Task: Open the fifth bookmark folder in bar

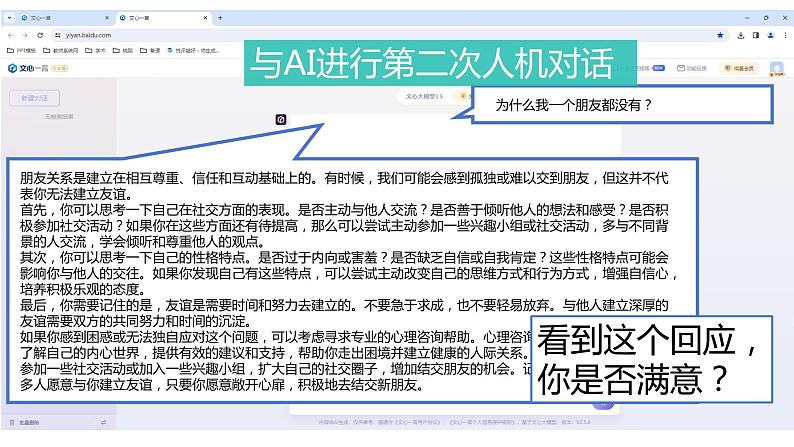Action: click(x=150, y=51)
